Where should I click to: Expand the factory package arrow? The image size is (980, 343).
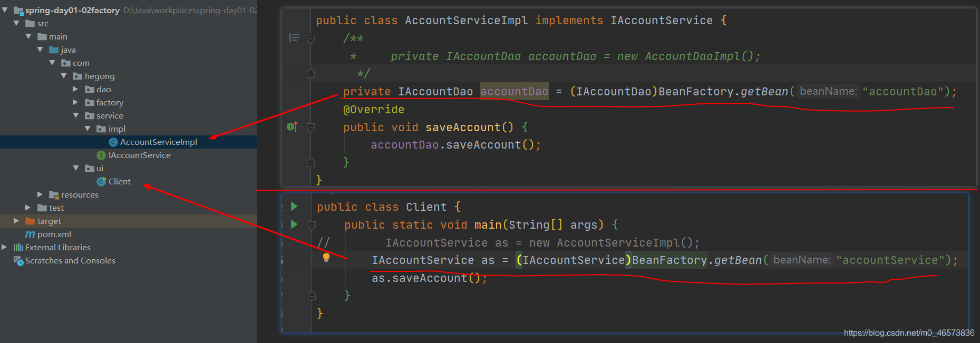(75, 102)
